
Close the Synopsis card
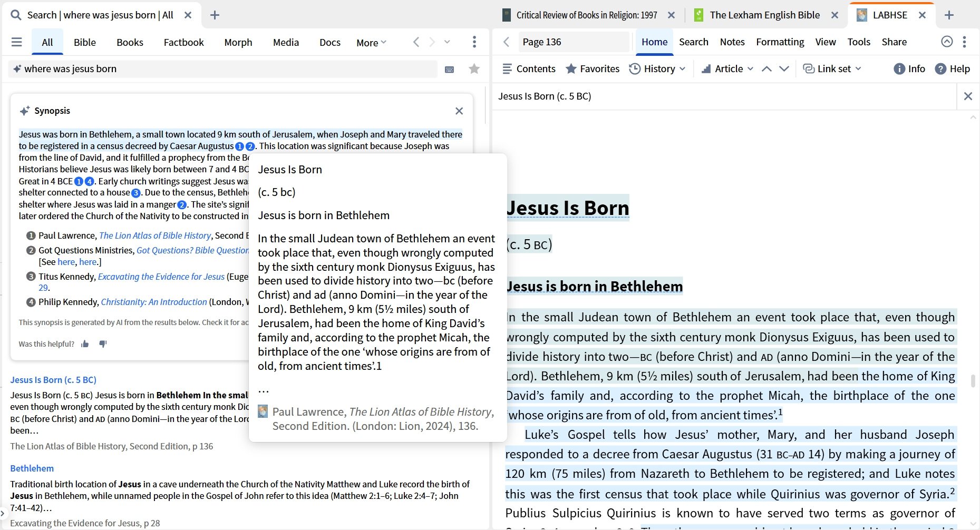[x=459, y=111]
